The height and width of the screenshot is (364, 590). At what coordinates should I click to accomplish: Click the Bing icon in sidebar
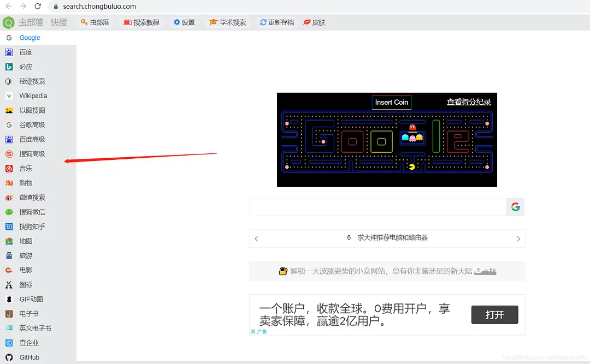(9, 67)
